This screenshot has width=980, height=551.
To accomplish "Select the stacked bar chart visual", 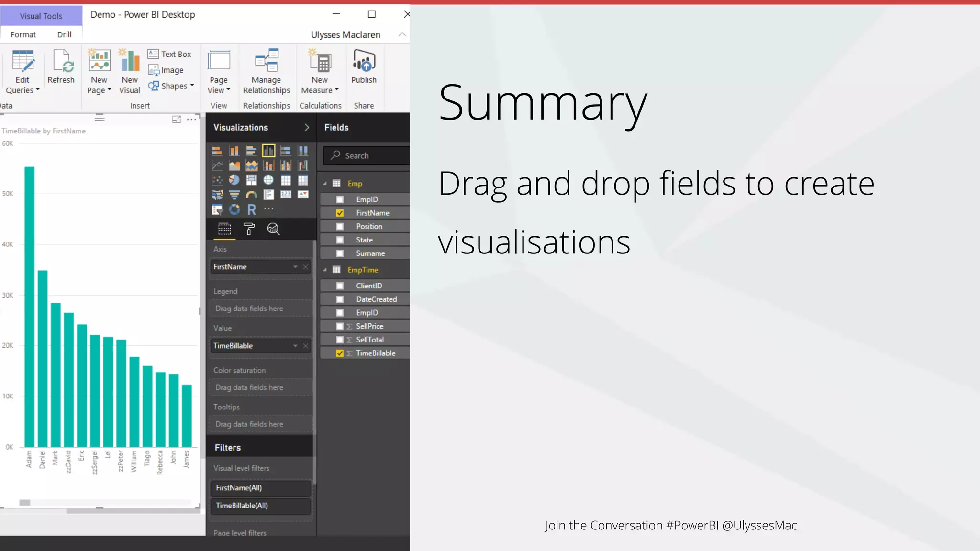I will 217,151.
